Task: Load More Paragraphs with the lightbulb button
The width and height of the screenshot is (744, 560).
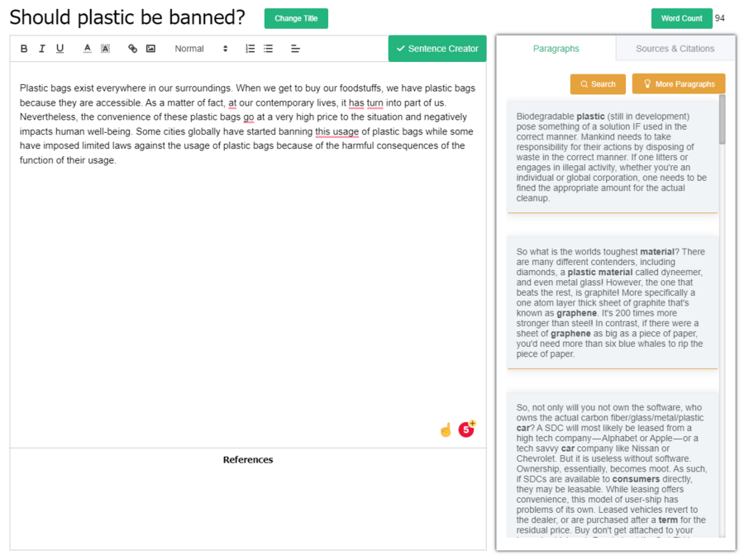Action: point(679,84)
